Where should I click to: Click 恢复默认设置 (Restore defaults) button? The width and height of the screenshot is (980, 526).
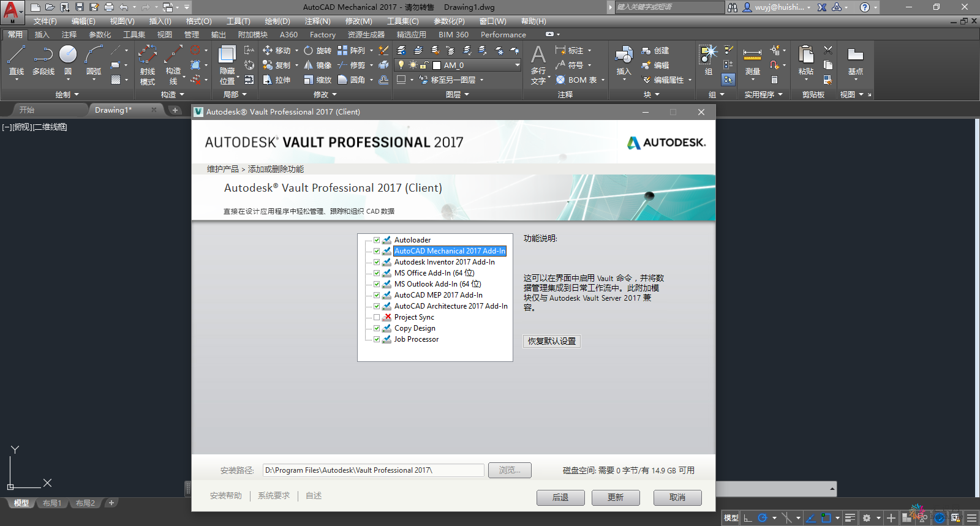552,341
